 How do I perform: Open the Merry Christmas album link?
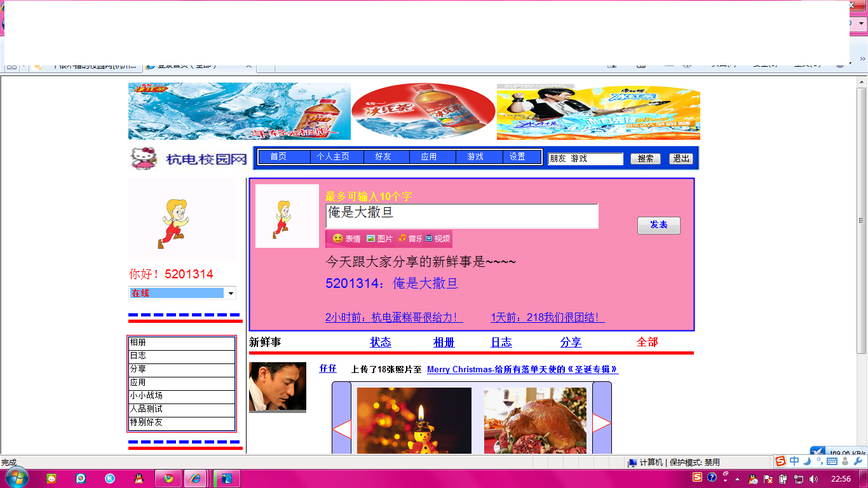coord(522,369)
